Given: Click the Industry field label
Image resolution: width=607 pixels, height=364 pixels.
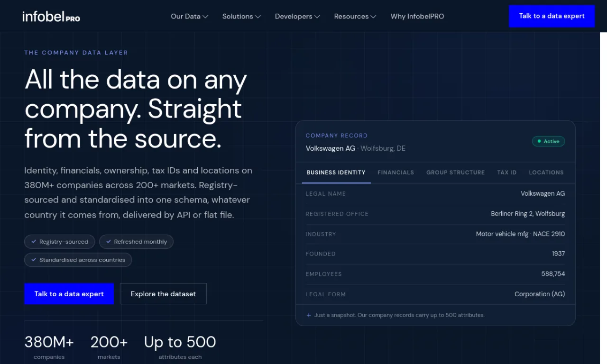Looking at the screenshot, I should coord(321,234).
